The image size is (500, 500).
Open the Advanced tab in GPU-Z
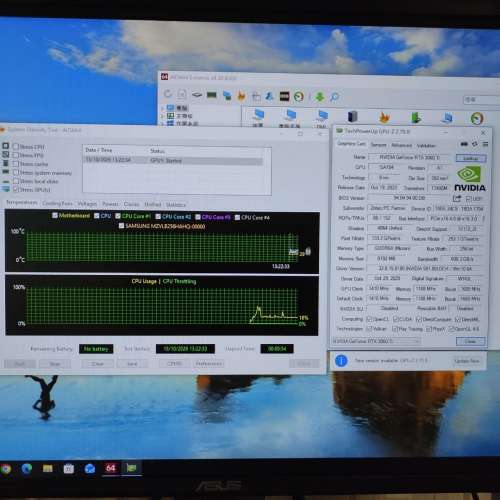(401, 145)
